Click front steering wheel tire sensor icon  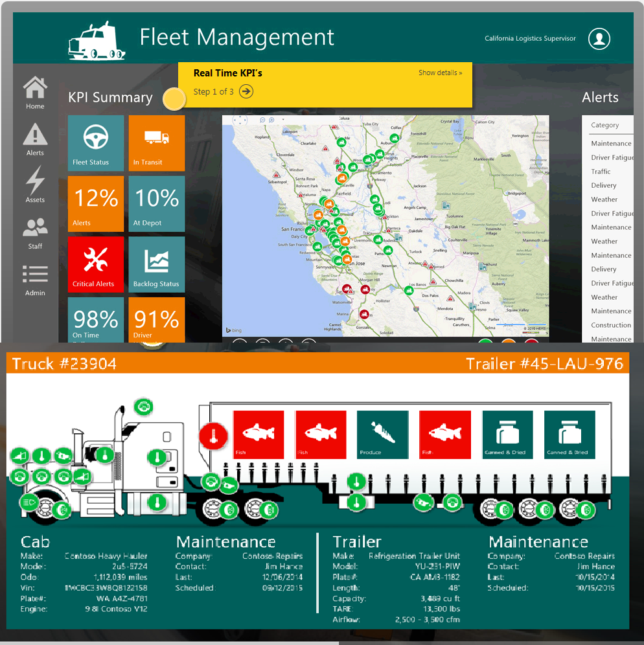(x=62, y=510)
